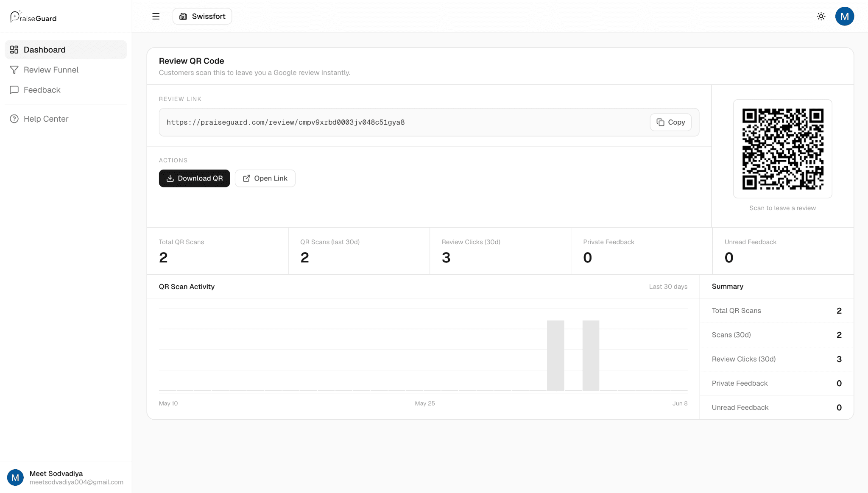Screen dimensions: 868x493
Task: Click Summary row 'Total QR Scans'
Action: (776, 311)
